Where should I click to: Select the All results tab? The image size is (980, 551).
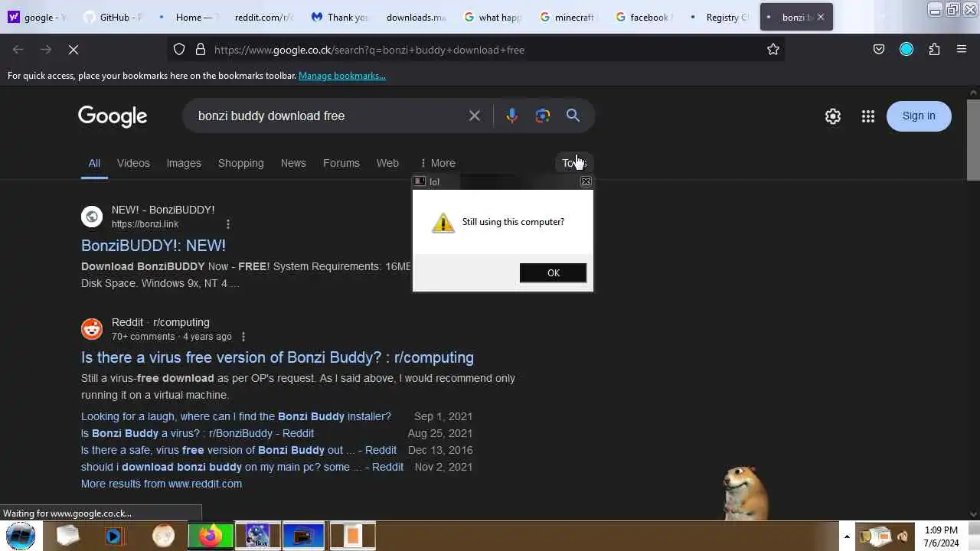coord(94,163)
